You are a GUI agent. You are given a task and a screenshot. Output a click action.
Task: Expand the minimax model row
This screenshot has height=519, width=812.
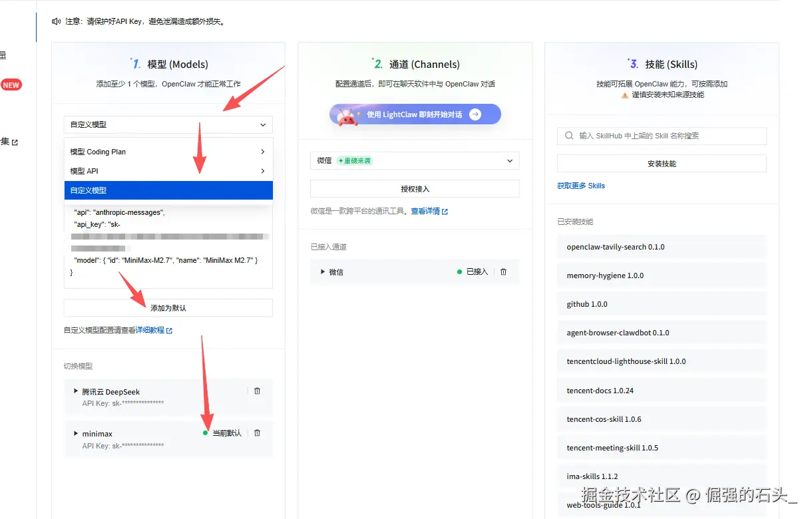point(76,433)
